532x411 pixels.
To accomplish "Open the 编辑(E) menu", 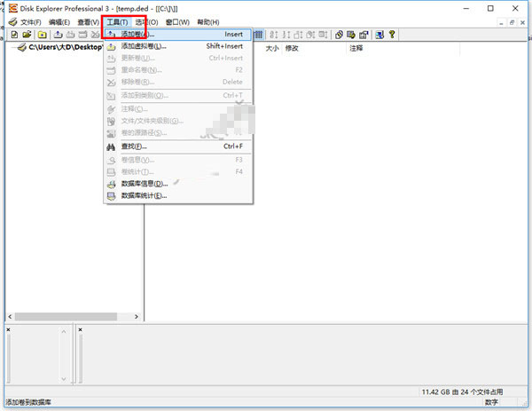I will point(59,22).
